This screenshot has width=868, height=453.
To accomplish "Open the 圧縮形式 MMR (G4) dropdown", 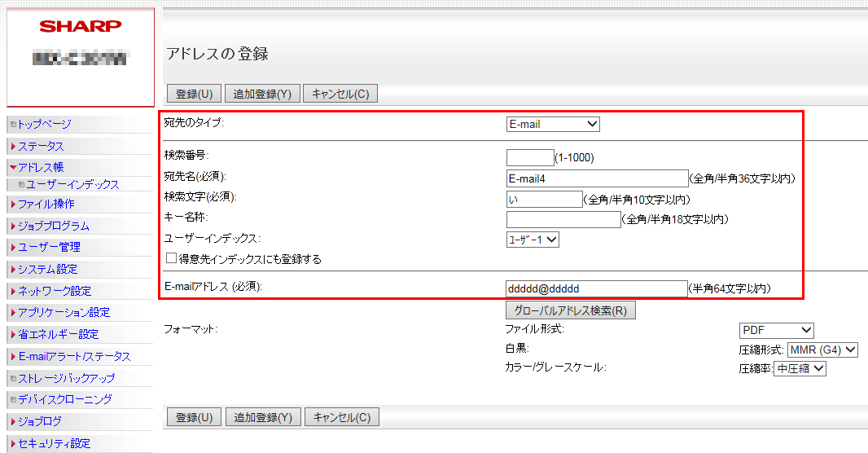I will (x=822, y=350).
